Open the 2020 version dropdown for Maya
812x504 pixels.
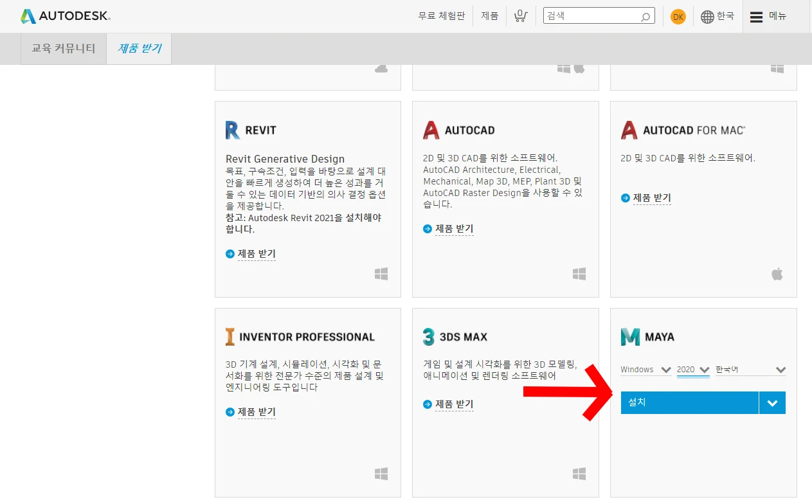(693, 370)
